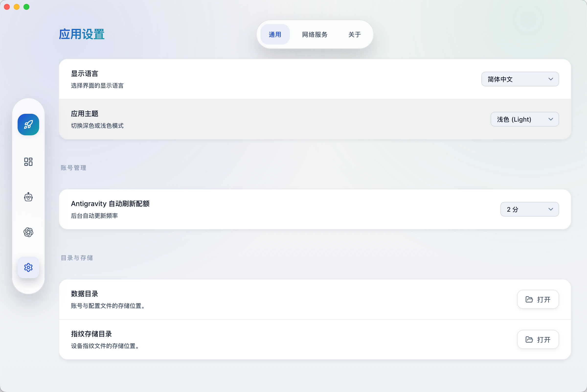Expand the 浅色 (Light) theme dropdown
This screenshot has width=587, height=392.
click(525, 119)
